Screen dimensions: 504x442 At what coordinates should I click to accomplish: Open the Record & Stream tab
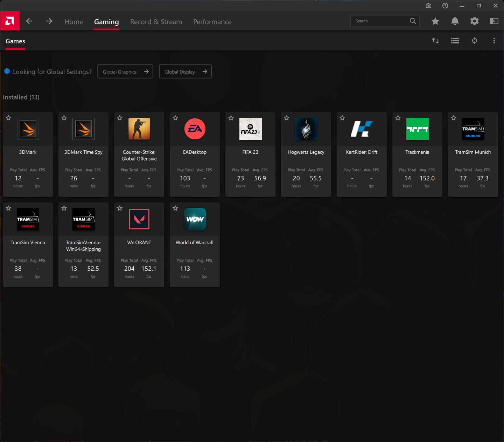pos(156,22)
